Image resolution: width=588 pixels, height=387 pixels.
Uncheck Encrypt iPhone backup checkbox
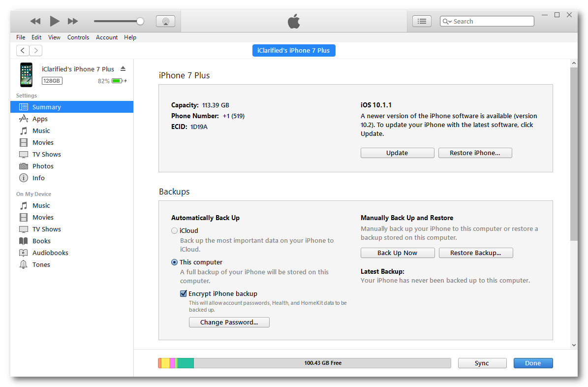[x=184, y=294]
